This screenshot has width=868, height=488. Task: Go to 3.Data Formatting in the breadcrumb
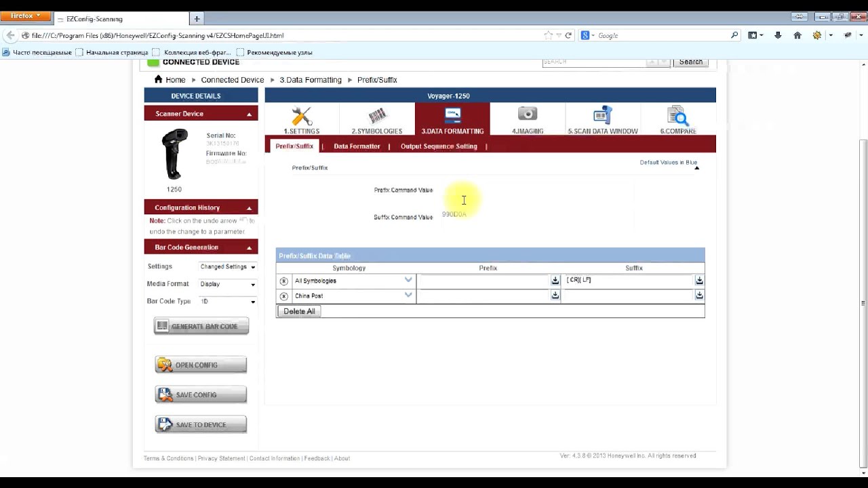pos(311,80)
